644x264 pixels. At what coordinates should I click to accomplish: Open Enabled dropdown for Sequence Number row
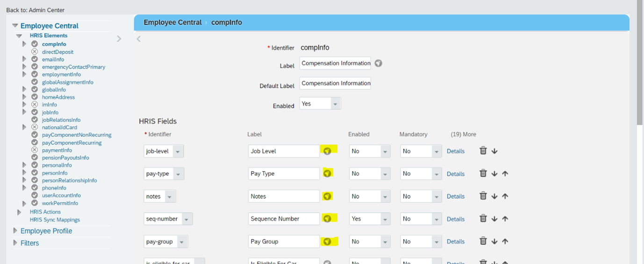pyautogui.click(x=370, y=219)
